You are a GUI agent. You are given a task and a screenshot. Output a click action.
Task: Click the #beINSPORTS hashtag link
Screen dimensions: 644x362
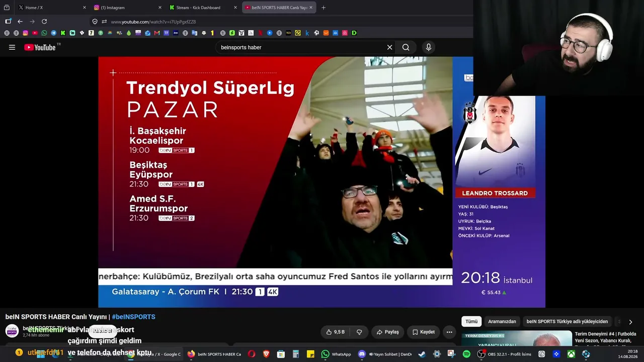(x=133, y=317)
